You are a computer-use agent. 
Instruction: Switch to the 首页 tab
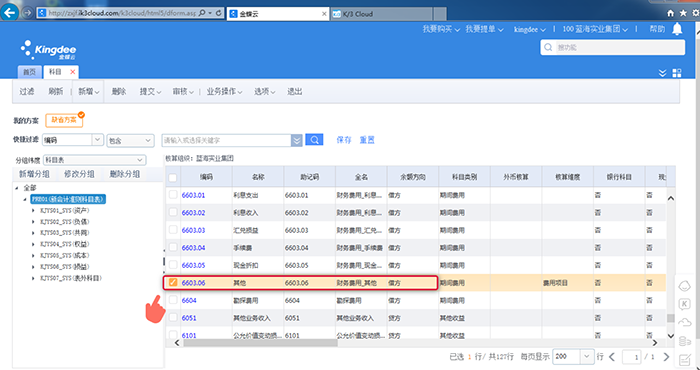29,72
